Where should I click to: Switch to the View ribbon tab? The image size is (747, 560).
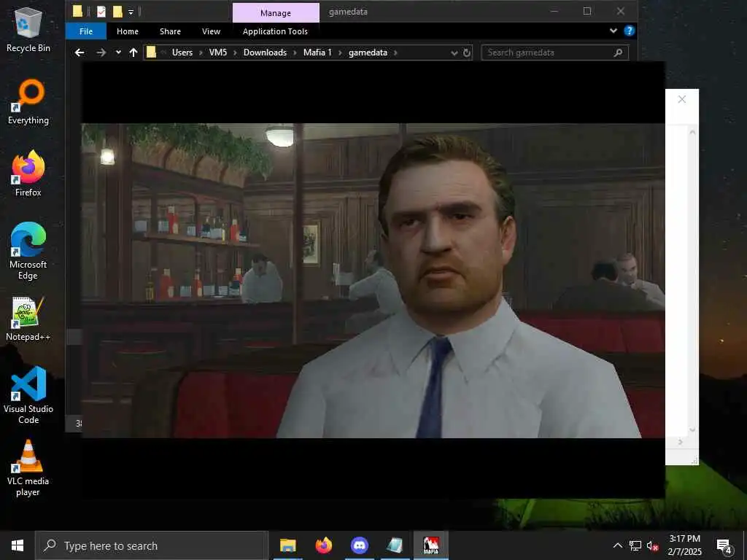click(211, 31)
